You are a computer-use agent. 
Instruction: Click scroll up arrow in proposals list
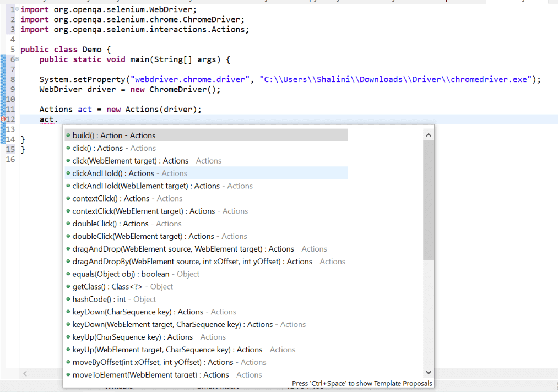pyautogui.click(x=429, y=135)
